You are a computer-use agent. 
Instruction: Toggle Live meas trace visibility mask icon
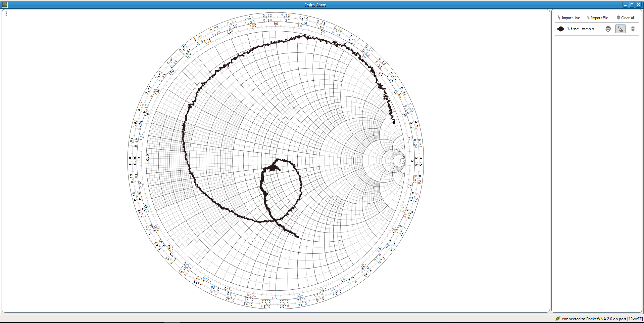tap(608, 29)
